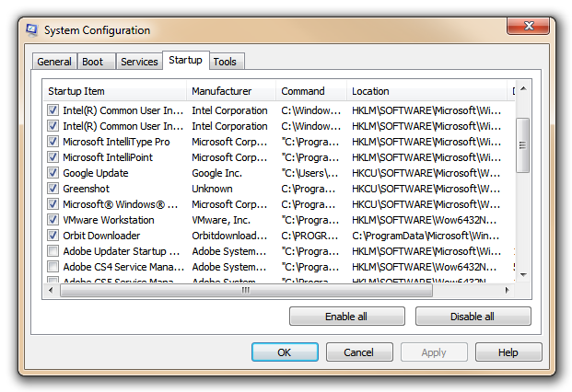Image resolution: width=572 pixels, height=392 pixels.
Task: Disable Google Update startup item
Action: (x=53, y=173)
